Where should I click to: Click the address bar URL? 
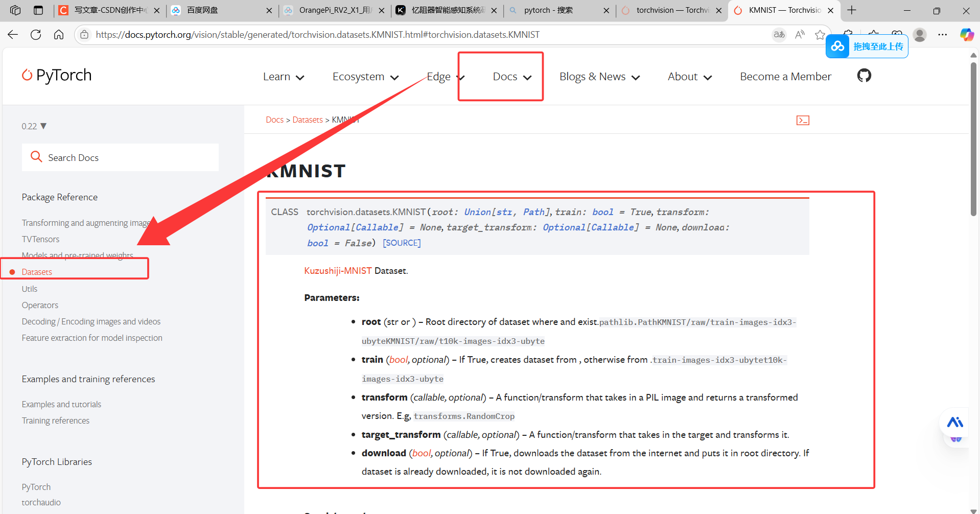coord(317,35)
